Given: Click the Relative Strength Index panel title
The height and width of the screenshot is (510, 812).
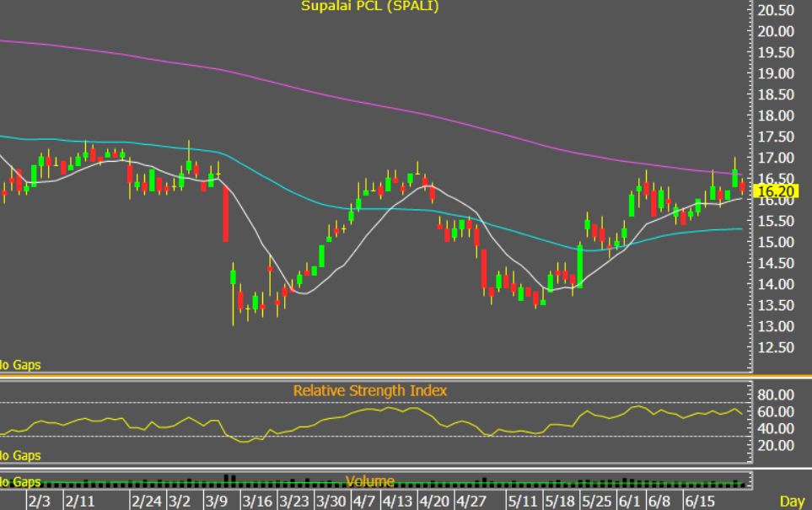Looking at the screenshot, I should click(370, 390).
